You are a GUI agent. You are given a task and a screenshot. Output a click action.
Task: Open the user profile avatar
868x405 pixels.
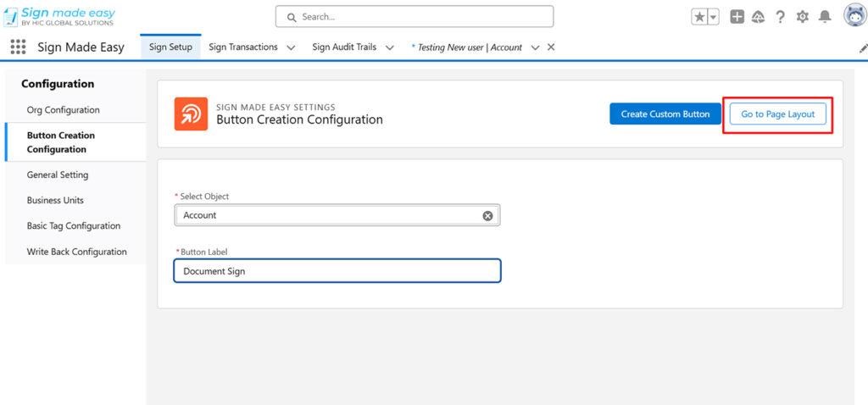point(854,16)
